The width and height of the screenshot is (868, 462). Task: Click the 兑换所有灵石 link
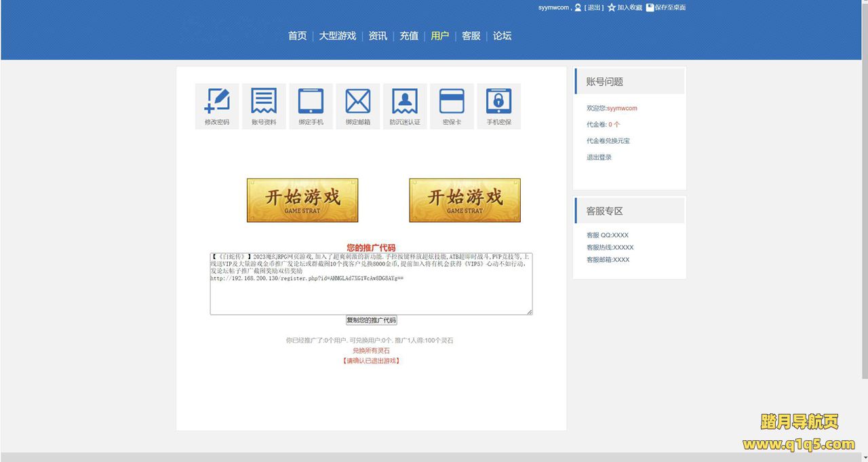pyautogui.click(x=371, y=351)
